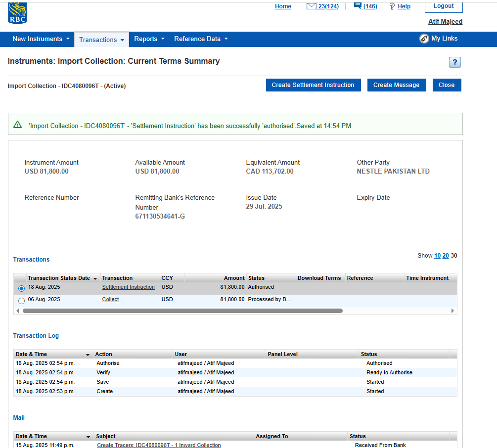This screenshot has width=497, height=448.
Task: Open the Create Tracers mail subject link
Action: pos(159,445)
